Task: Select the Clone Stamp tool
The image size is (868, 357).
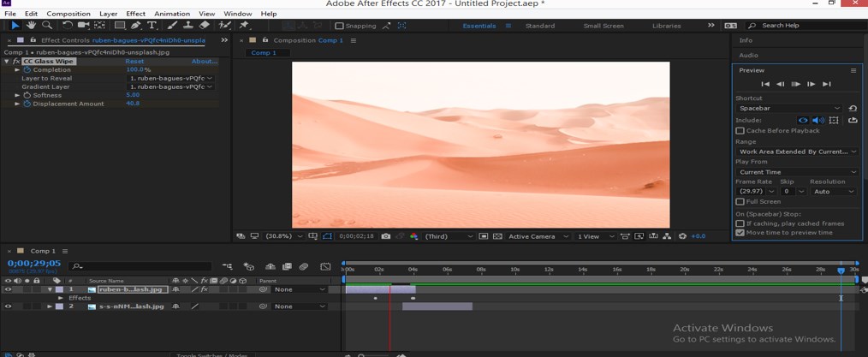Action: tap(188, 26)
